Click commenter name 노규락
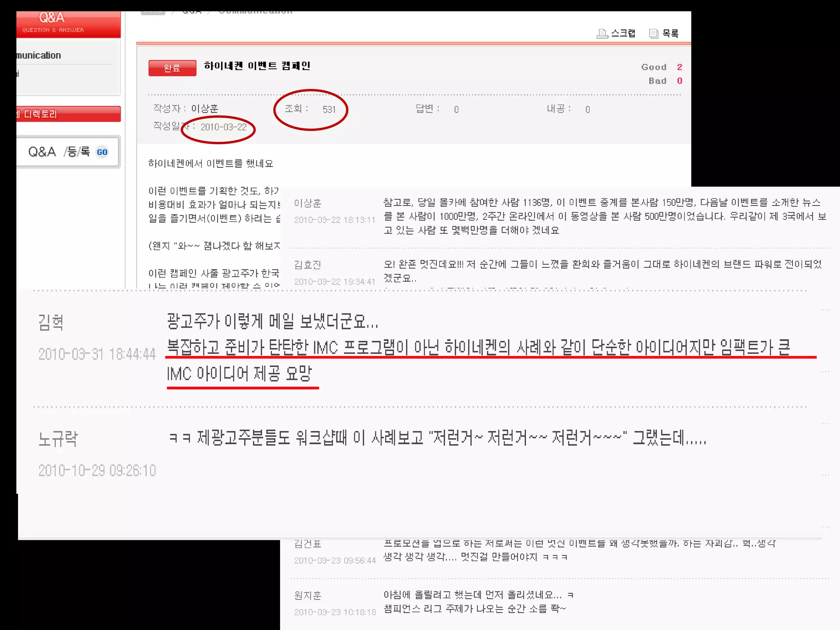 click(58, 438)
